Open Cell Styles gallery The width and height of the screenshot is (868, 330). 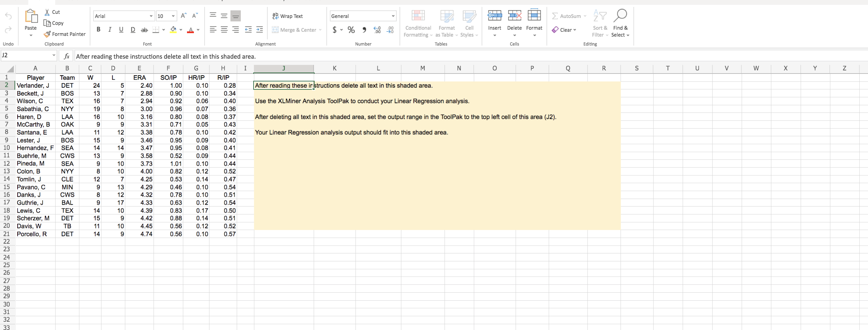tap(469, 23)
